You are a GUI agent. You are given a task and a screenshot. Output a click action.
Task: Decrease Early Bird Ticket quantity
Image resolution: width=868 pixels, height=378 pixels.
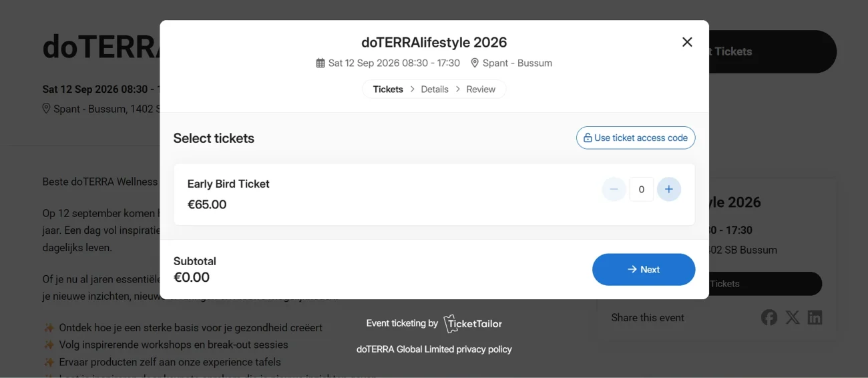[614, 190]
